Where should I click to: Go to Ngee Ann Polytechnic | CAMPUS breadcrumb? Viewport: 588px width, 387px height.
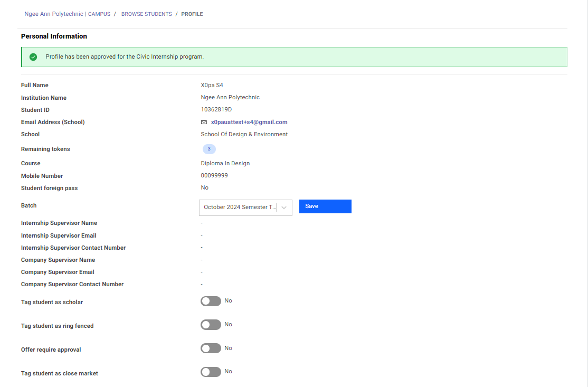tap(67, 14)
